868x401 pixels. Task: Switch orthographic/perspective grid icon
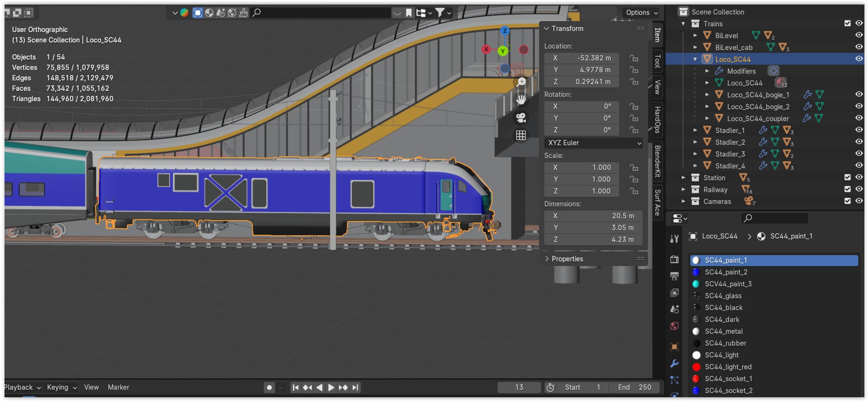pos(521,135)
